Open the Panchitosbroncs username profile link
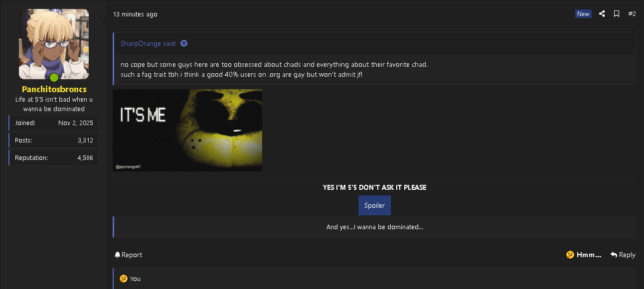Viewport: 644px width, 289px height. pyautogui.click(x=54, y=89)
